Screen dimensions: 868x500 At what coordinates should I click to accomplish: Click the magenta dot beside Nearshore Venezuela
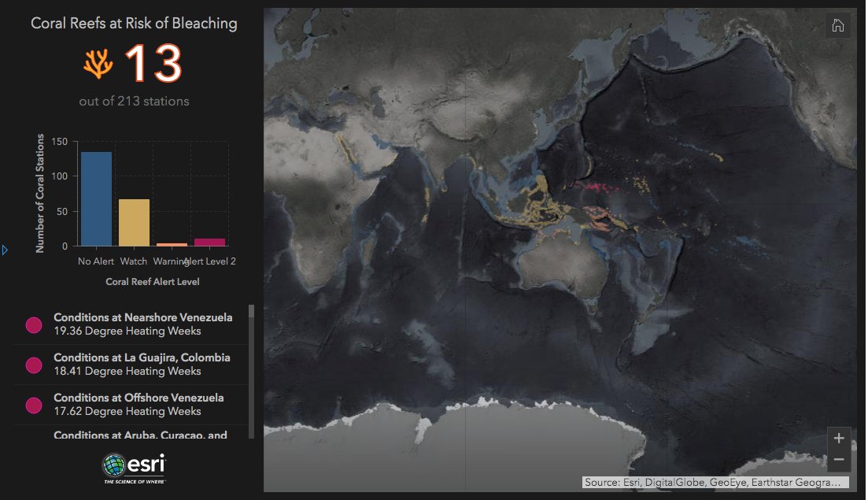point(34,325)
